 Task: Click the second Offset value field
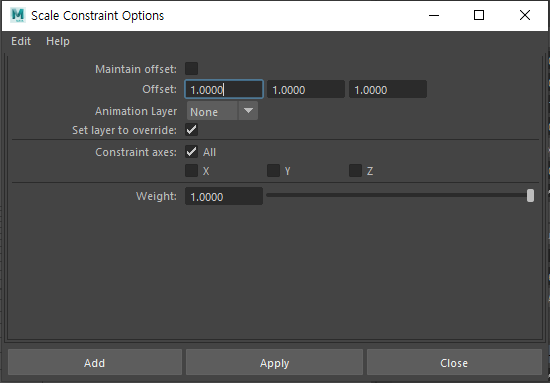[x=306, y=89]
